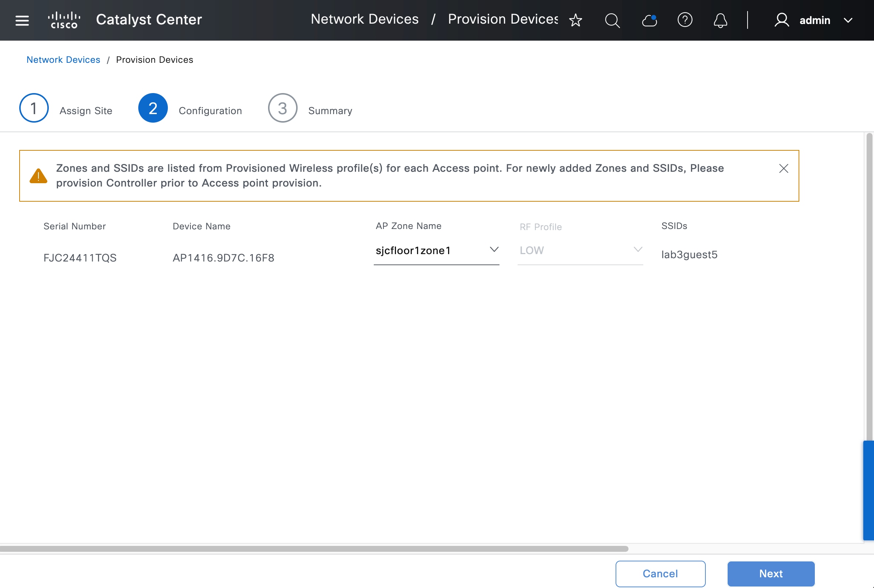
Task: Open the hamburger navigation menu
Action: click(22, 20)
